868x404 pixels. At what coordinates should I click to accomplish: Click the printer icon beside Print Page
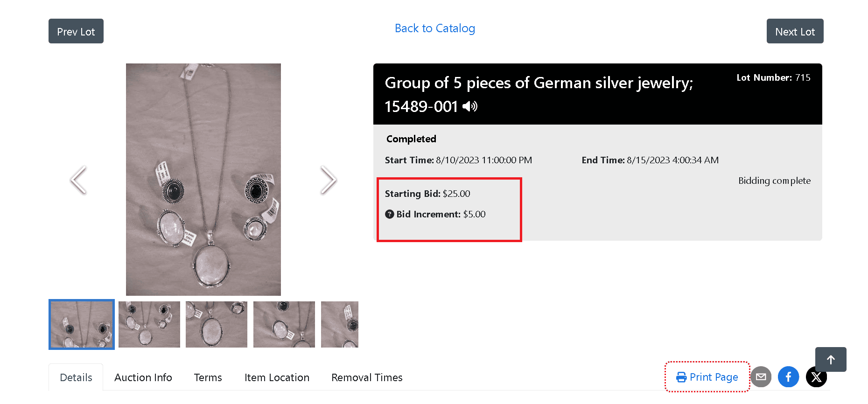click(x=681, y=376)
